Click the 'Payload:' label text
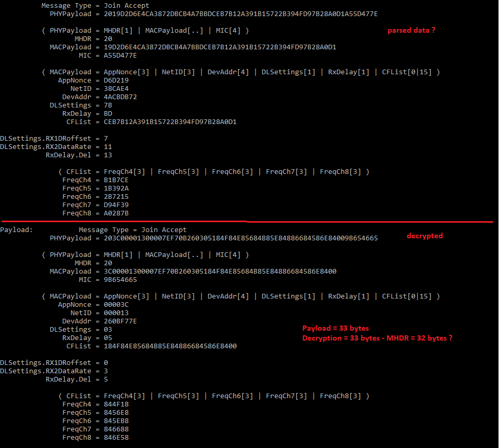The height and width of the screenshot is (448, 499). coord(16,230)
